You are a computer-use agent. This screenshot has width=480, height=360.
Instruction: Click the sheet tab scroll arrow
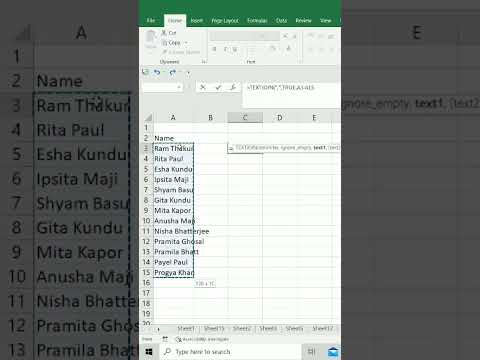(x=159, y=329)
